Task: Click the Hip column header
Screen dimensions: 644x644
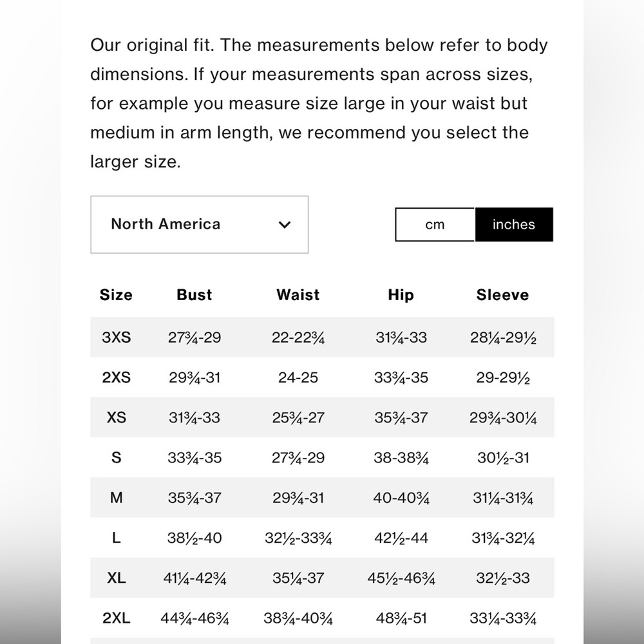Action: coord(401,295)
